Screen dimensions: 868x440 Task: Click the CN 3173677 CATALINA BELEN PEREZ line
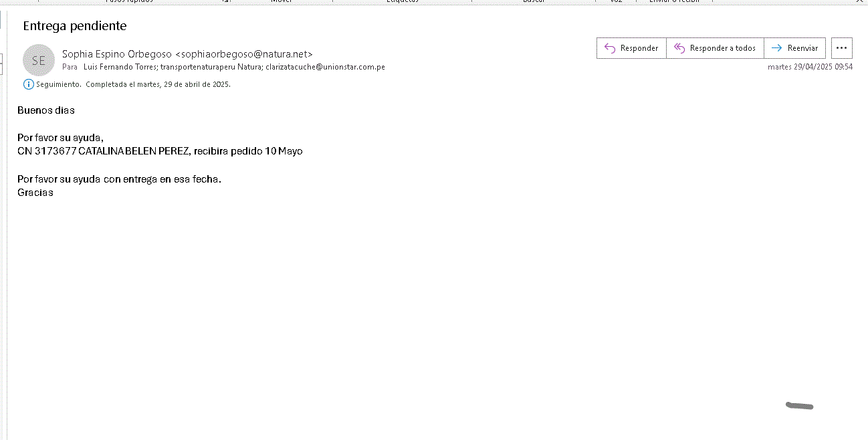click(x=160, y=151)
